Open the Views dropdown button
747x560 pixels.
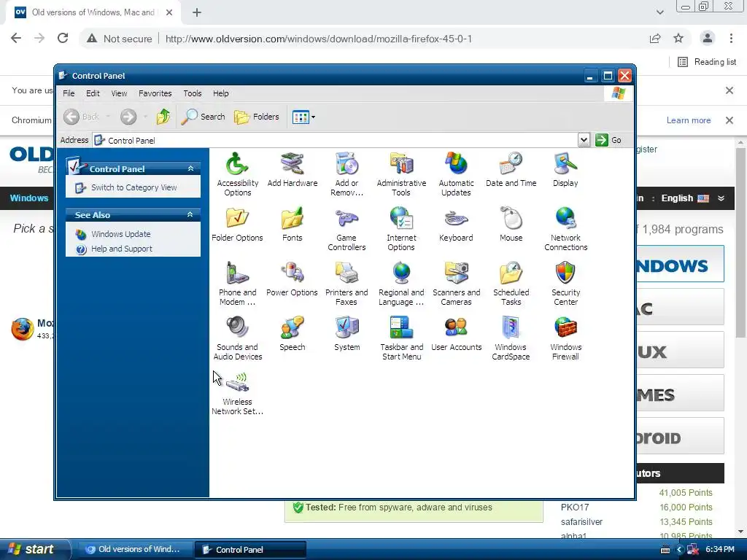coord(303,117)
